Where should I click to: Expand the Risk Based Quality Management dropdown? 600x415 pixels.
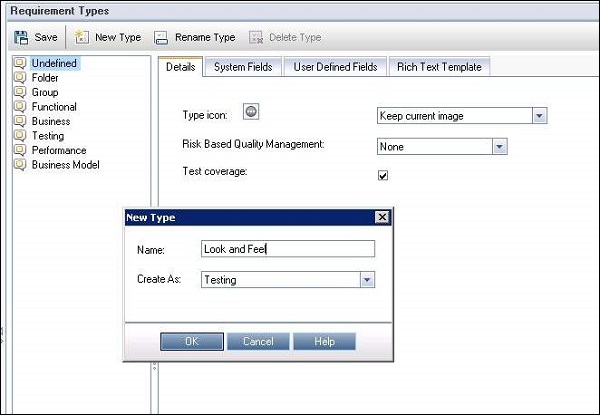coord(500,146)
